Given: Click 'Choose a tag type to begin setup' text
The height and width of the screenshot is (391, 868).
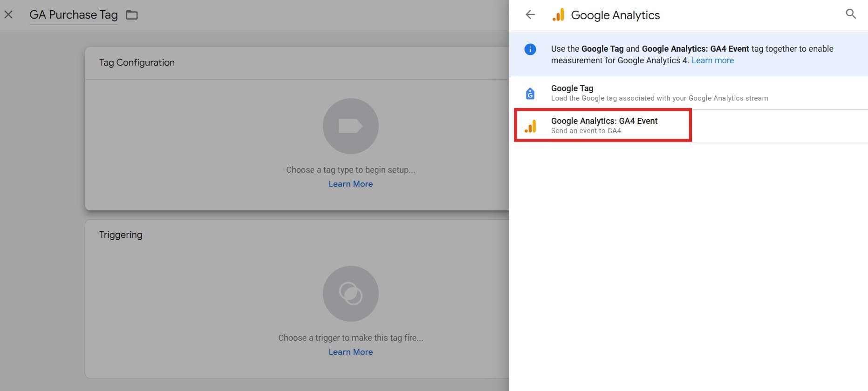Looking at the screenshot, I should pyautogui.click(x=350, y=170).
